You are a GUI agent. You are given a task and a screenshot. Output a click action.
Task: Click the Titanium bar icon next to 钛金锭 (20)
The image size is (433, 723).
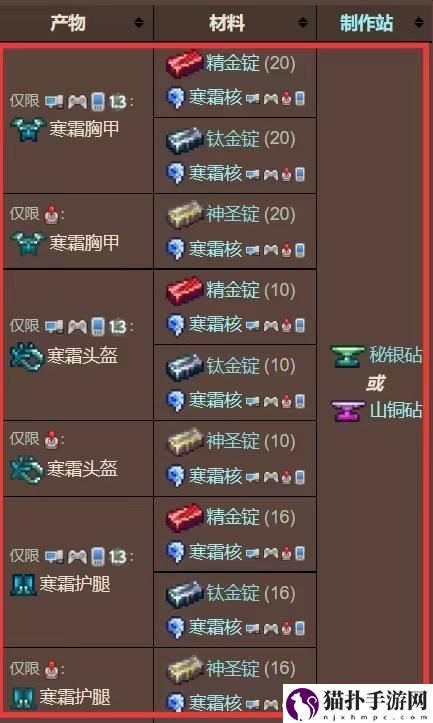(x=184, y=139)
